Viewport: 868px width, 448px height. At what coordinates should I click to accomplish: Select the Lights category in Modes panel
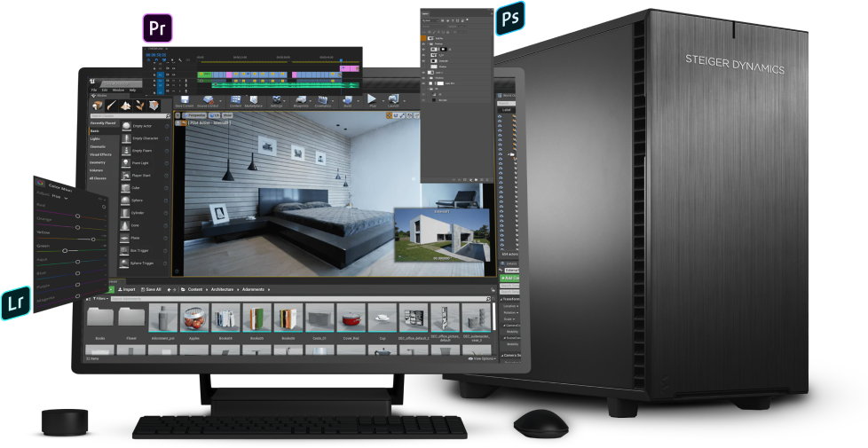96,138
